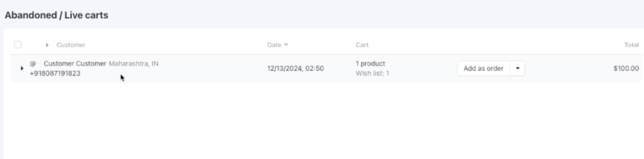This screenshot has width=644, height=159.
Task: Click the Add as order button
Action: [x=483, y=68]
